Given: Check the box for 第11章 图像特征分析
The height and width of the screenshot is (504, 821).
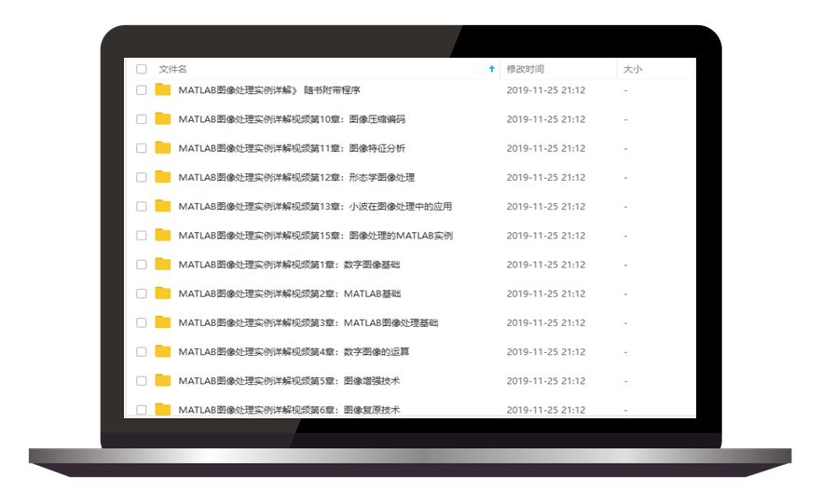Looking at the screenshot, I should pos(142,148).
